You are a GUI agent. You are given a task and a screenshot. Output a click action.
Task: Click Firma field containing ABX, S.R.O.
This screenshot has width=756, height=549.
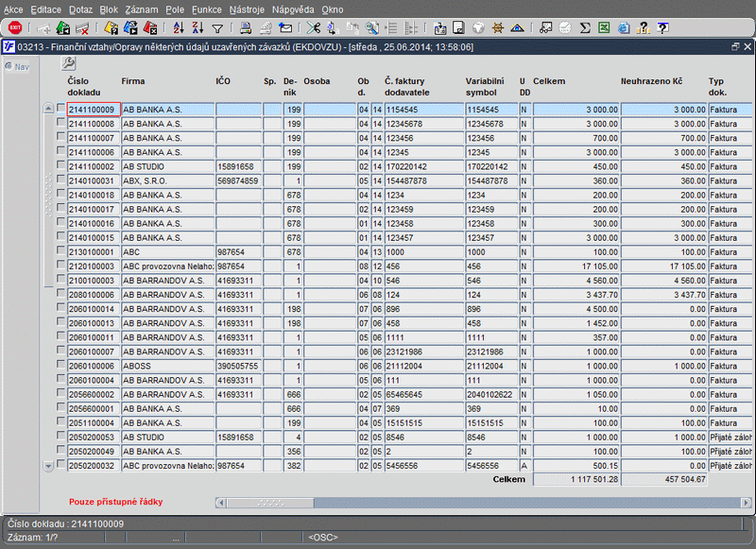[x=167, y=180]
